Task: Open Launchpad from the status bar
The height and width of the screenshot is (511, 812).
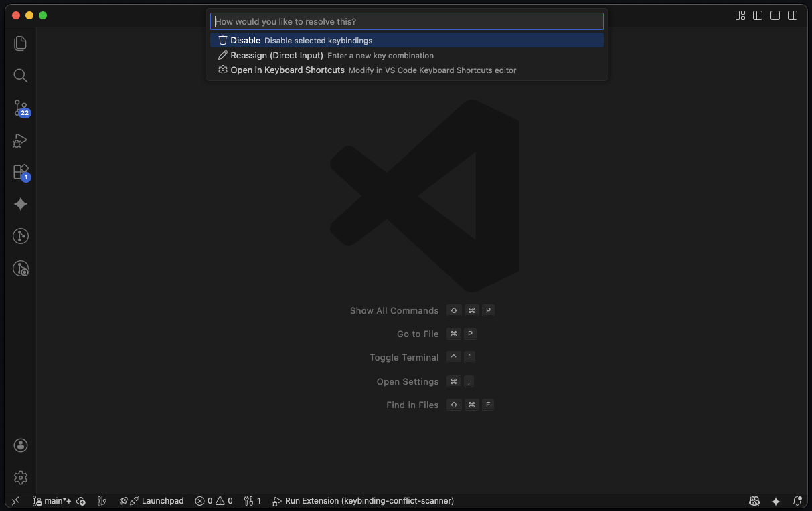Action: (151, 501)
